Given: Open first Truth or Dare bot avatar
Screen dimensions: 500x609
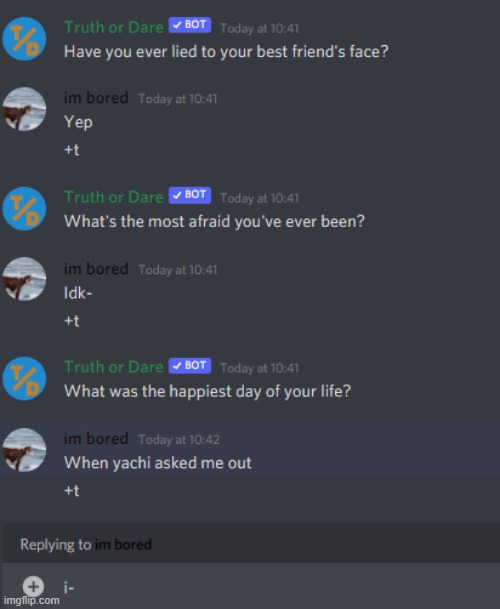Looking at the screenshot, I should (x=24, y=39).
